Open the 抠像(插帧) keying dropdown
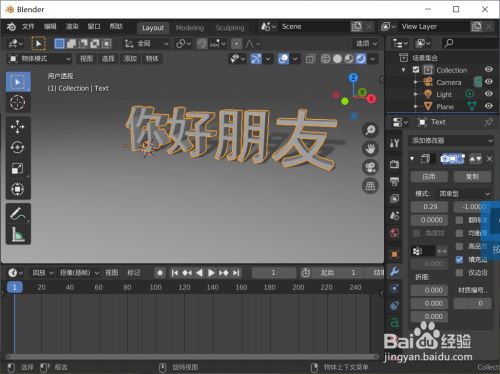 point(79,273)
